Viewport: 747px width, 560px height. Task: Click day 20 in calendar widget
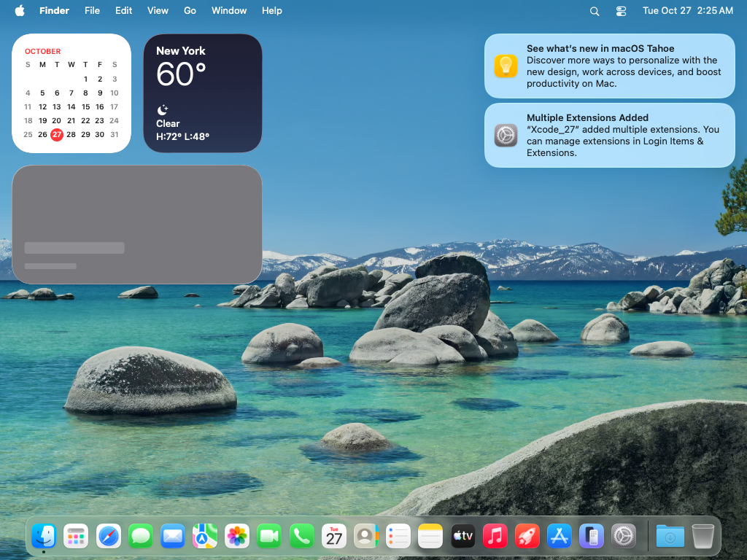click(57, 120)
